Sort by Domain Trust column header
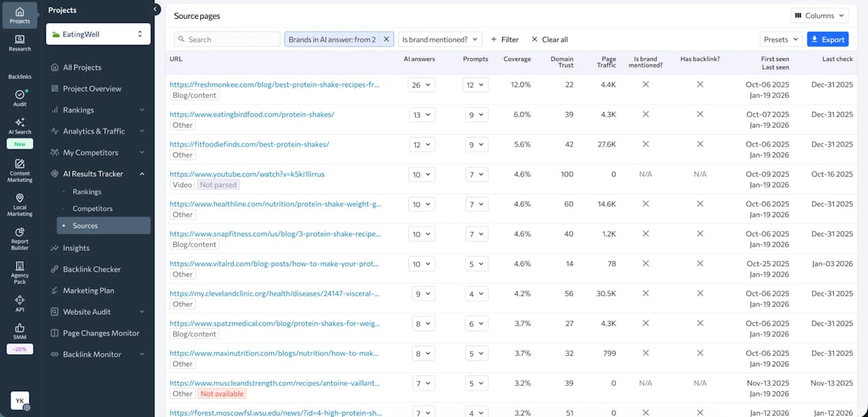Image resolution: width=868 pixels, height=417 pixels. [x=562, y=62]
